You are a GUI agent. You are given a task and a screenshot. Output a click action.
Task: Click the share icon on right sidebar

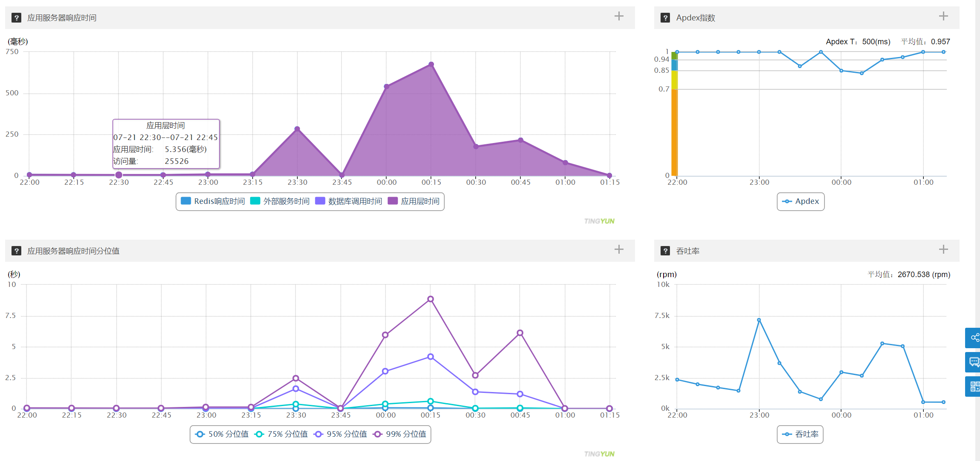coord(974,338)
